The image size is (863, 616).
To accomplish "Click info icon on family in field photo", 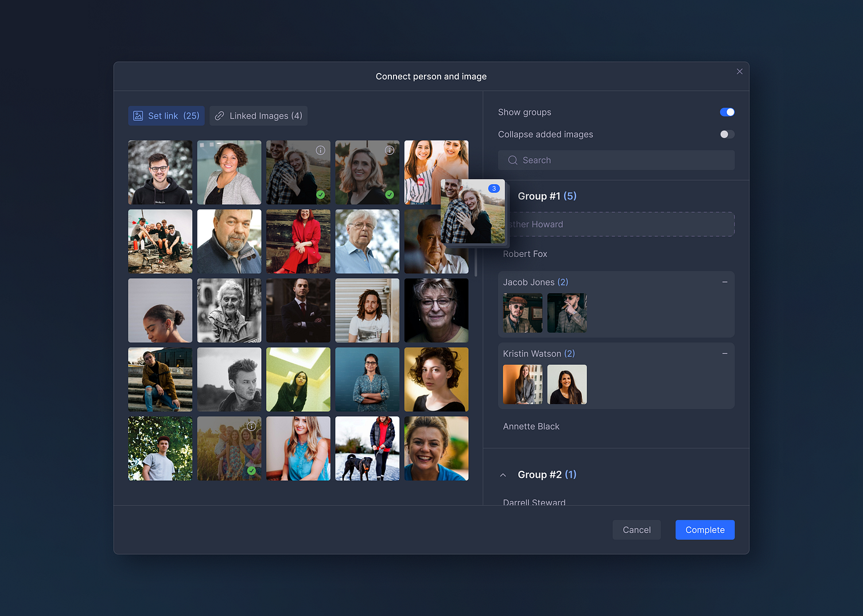I will 251,426.
